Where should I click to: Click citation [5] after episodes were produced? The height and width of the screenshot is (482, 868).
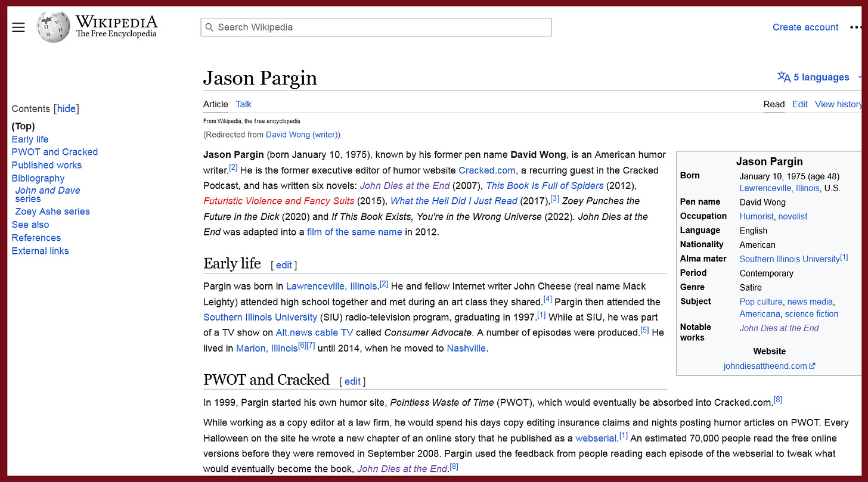[x=644, y=329]
